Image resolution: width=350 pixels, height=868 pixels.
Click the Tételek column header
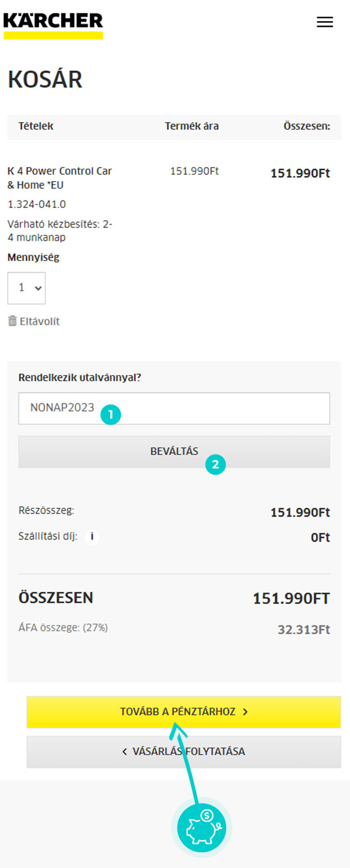tap(36, 127)
